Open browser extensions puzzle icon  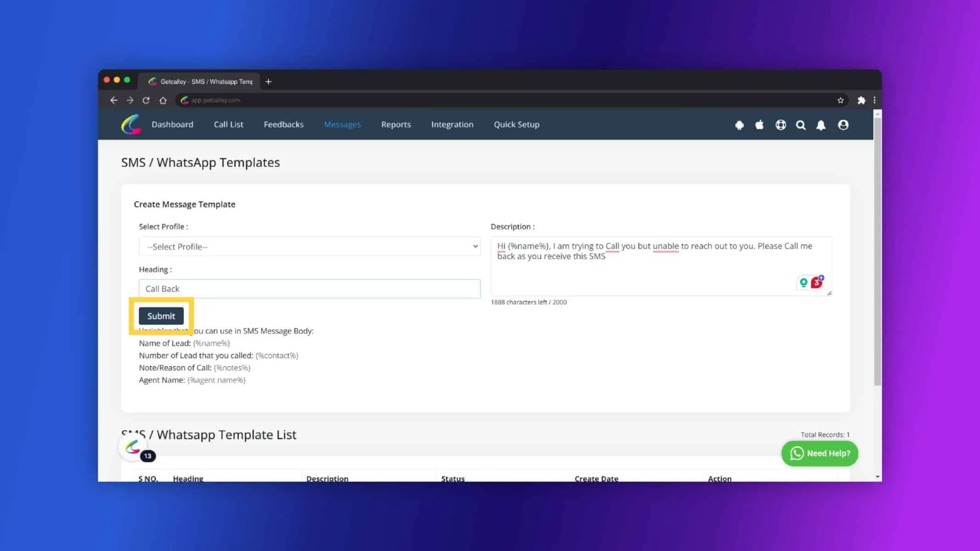861,100
